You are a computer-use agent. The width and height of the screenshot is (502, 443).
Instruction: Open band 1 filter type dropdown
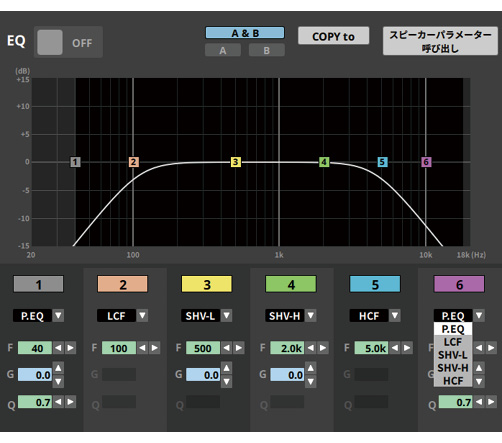coord(58,315)
